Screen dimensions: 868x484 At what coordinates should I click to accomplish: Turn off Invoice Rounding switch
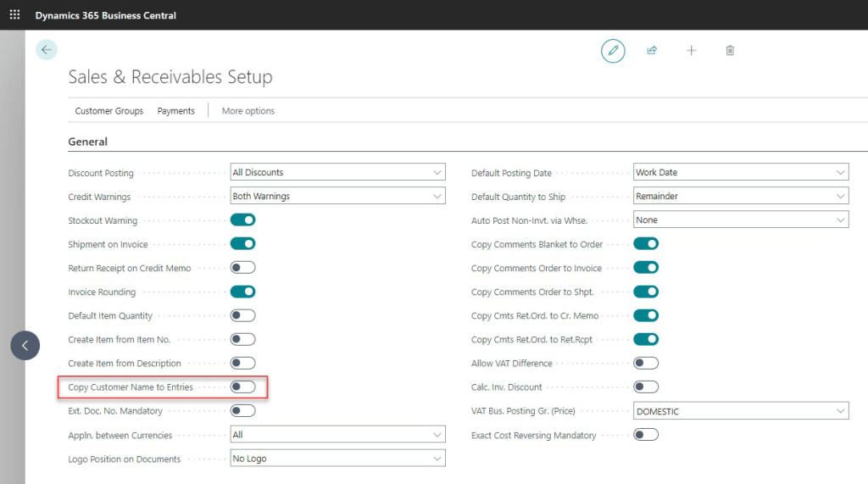243,292
